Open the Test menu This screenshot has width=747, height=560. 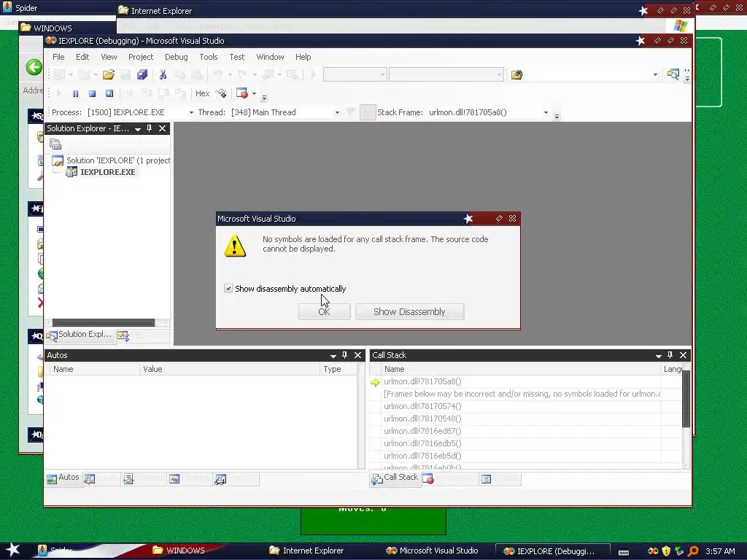click(237, 57)
